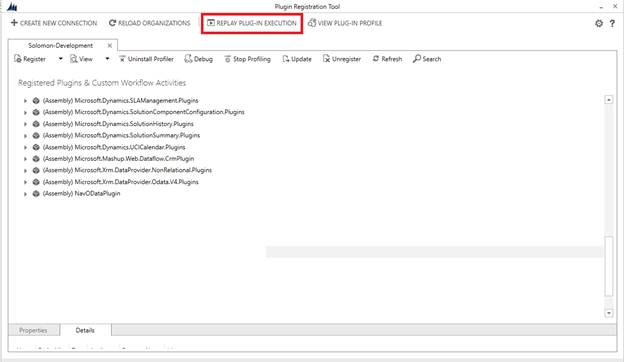Screen dimensions: 624x362
Task: Click the scroll down arrow of the plugin list
Action: tap(609, 313)
